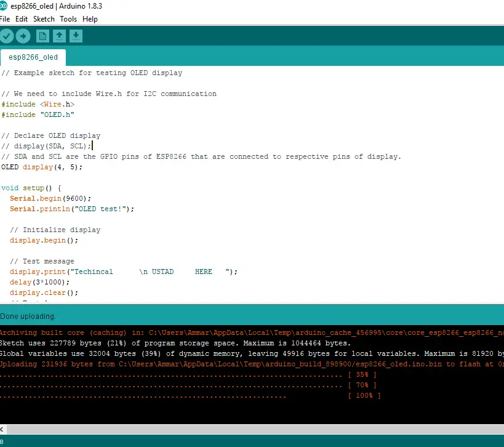Create a new sketch with New icon
Image resolution: width=504 pixels, height=447 pixels.
tap(42, 36)
